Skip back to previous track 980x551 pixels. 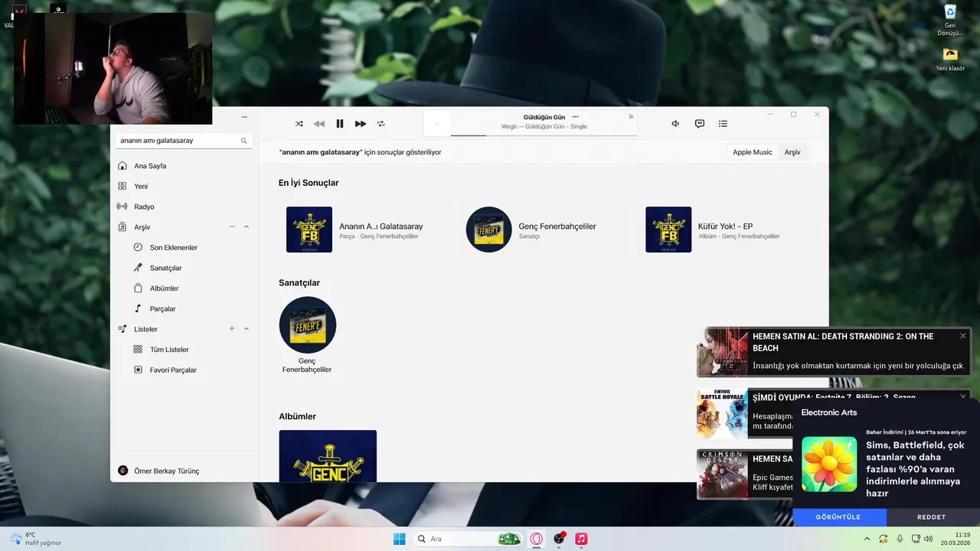pyautogui.click(x=319, y=123)
